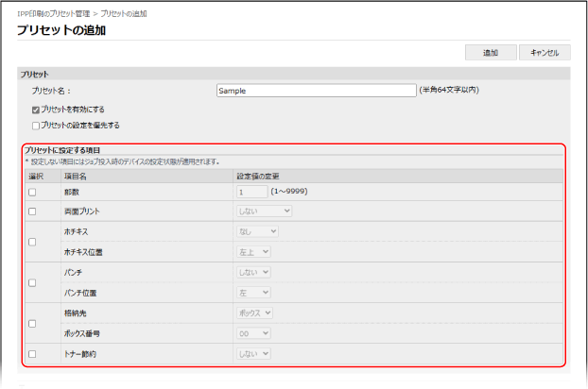Image resolution: width=588 pixels, height=389 pixels.
Task: Select the 両面プリント row checkbox
Action: click(32, 211)
